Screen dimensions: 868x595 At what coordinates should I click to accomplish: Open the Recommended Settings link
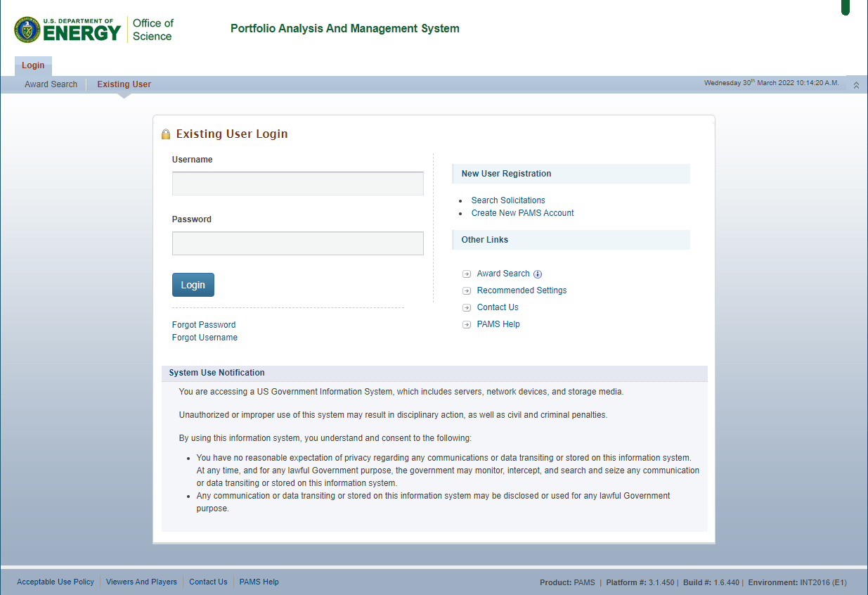(x=522, y=290)
